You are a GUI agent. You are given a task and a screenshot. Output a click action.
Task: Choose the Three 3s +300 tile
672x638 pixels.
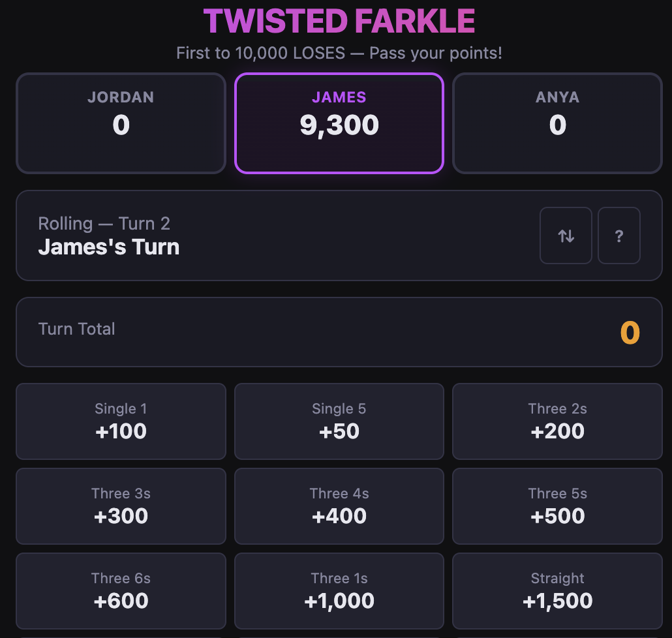tap(121, 506)
